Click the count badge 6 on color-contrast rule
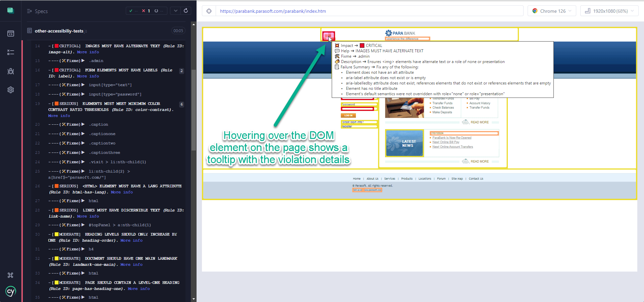Screen dimensions: 644x302 [181, 104]
